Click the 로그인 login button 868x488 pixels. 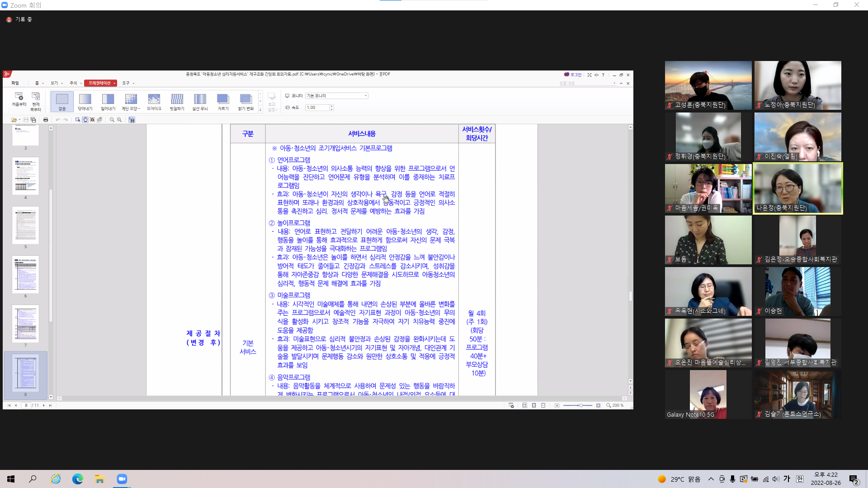pos(573,75)
